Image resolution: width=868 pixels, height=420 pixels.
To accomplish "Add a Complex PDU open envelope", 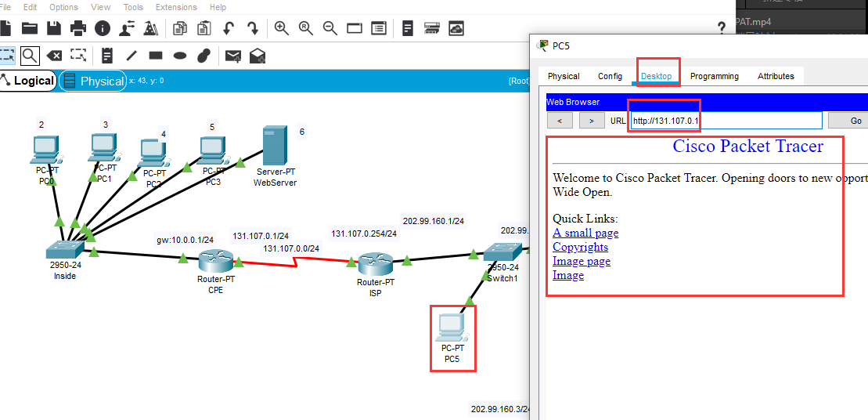I will click(x=258, y=56).
